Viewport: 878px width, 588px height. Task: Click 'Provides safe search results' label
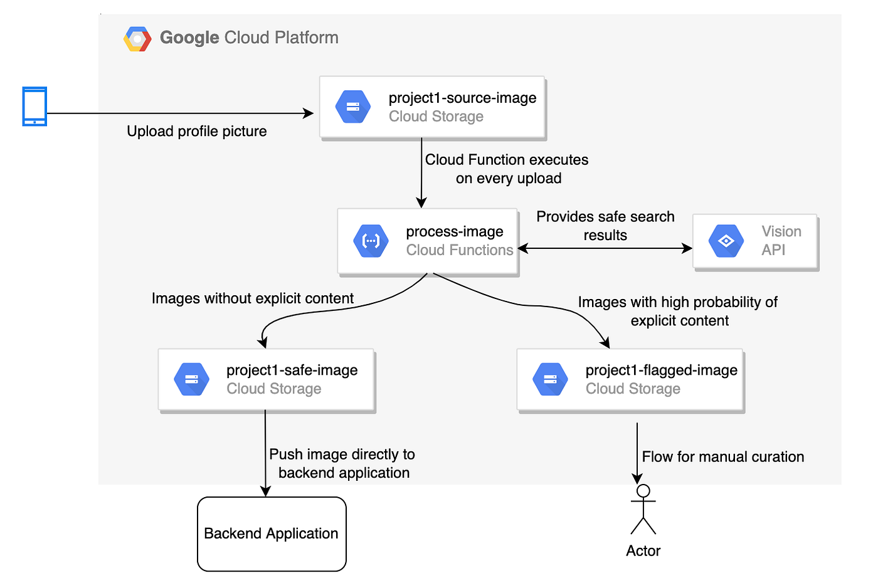(606, 226)
